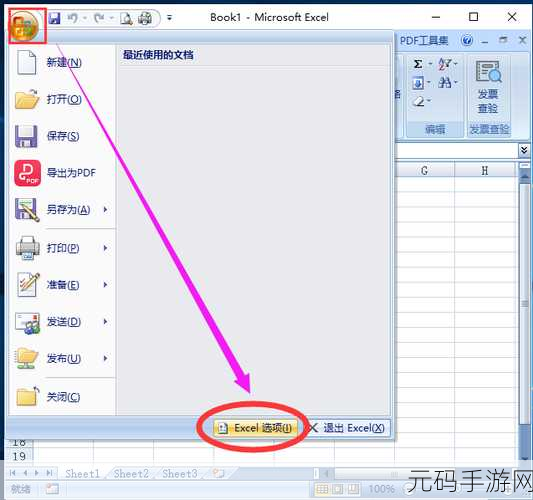Switch to Page Layout view icon
The height and width of the screenshot is (500, 533).
(338, 489)
